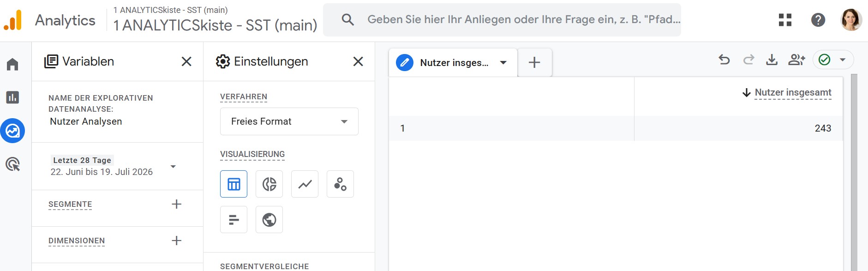Click the vertical scrollbar of the report
This screenshot has height=271, width=868.
pos(854,172)
